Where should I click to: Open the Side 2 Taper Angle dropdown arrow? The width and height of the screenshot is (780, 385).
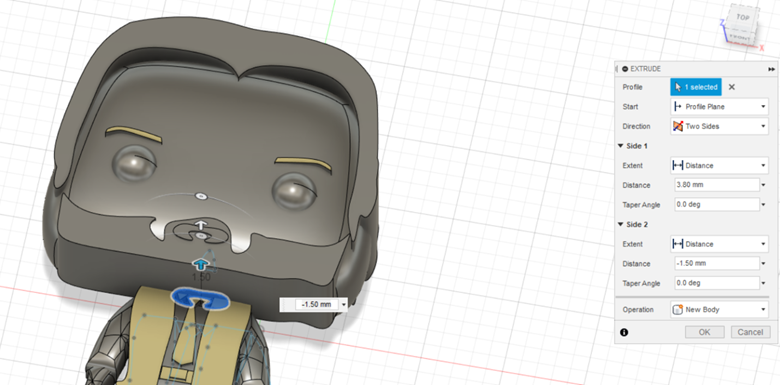tap(764, 284)
